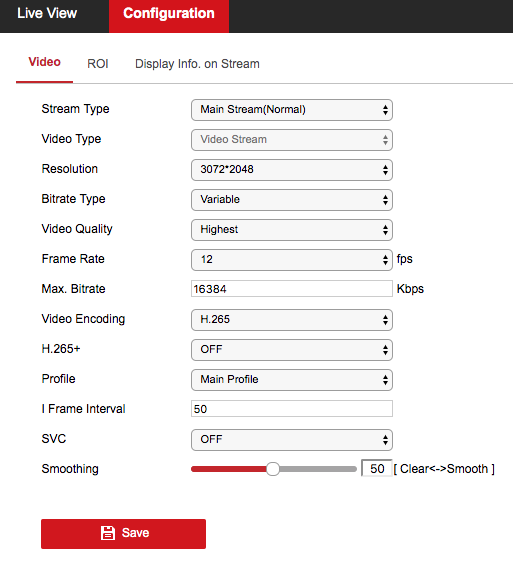Change Video Quality from Highest
Image resolution: width=513 pixels, height=583 pixels.
[292, 230]
